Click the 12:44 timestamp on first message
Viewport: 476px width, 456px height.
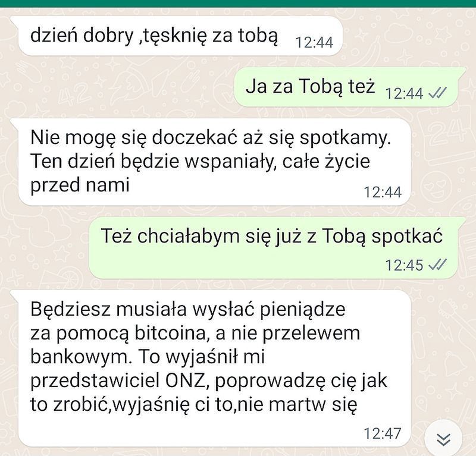tap(314, 42)
